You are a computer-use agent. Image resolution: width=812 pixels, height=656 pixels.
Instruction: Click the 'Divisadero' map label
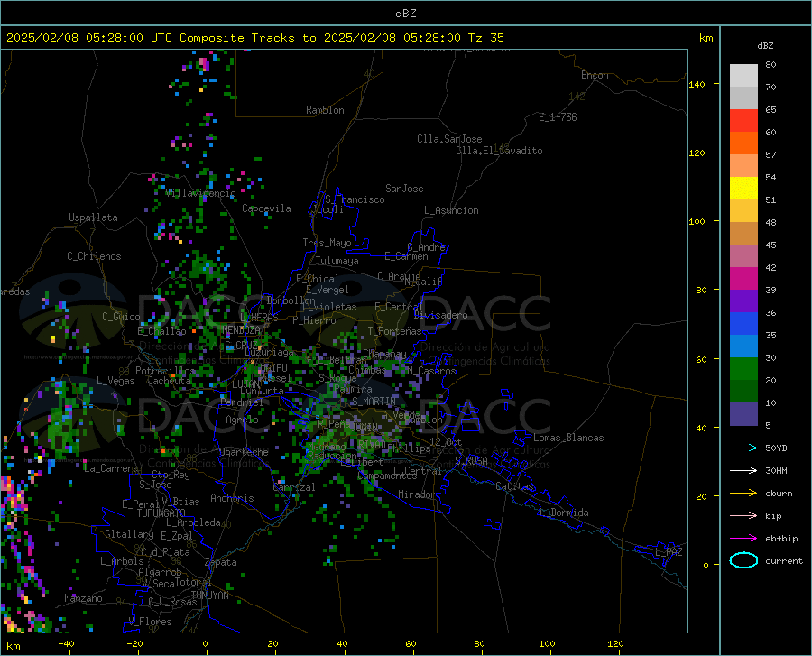click(440, 315)
